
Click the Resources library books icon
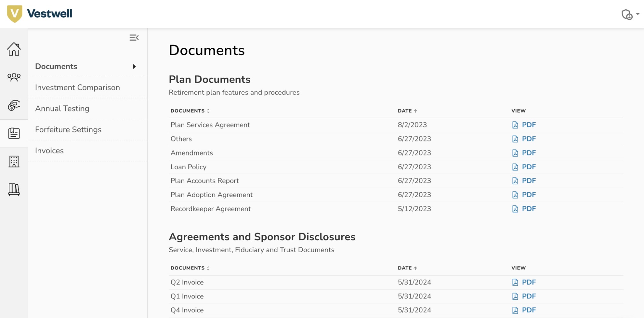[x=14, y=189]
